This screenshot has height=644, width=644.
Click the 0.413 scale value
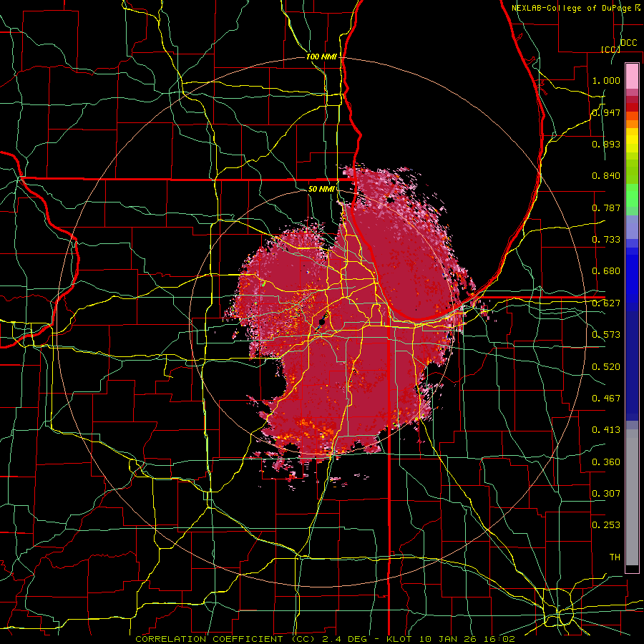tap(606, 430)
